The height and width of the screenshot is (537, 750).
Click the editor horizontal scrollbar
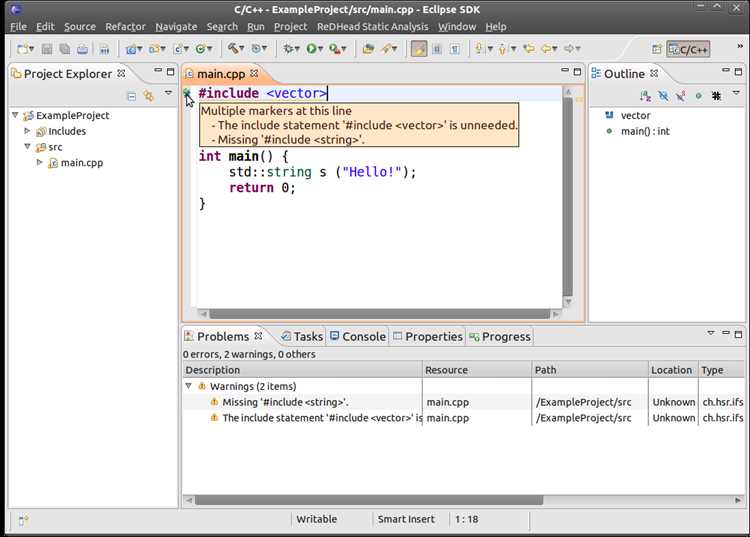(x=380, y=314)
